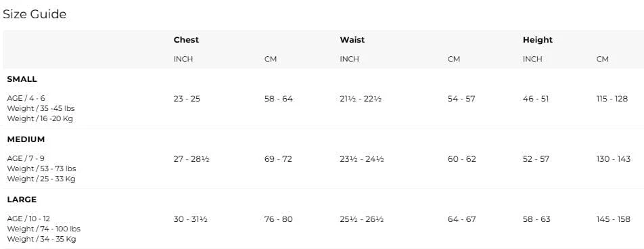Click the Medium height inches value 52 - 57
Viewport: 644px width, 249px height.
(536, 159)
